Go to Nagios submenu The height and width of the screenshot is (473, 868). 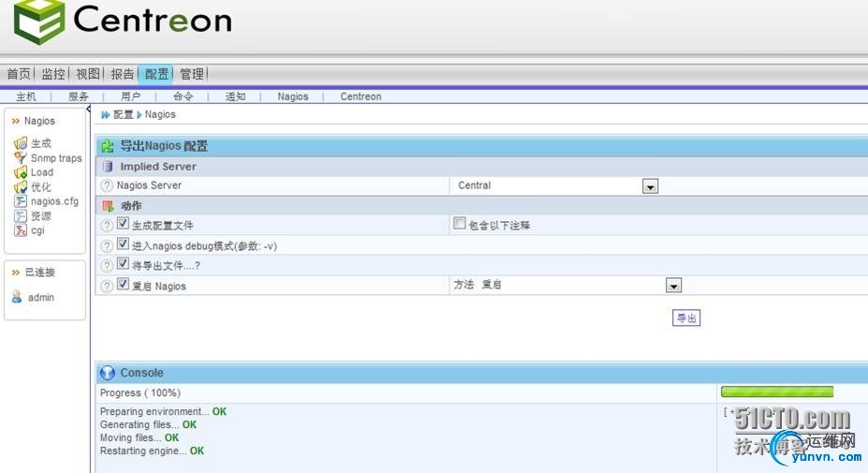click(293, 96)
